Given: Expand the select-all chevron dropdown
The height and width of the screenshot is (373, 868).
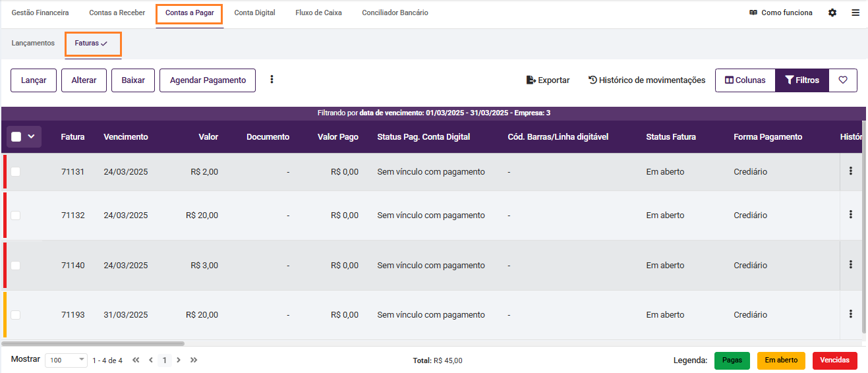Looking at the screenshot, I should (31, 137).
